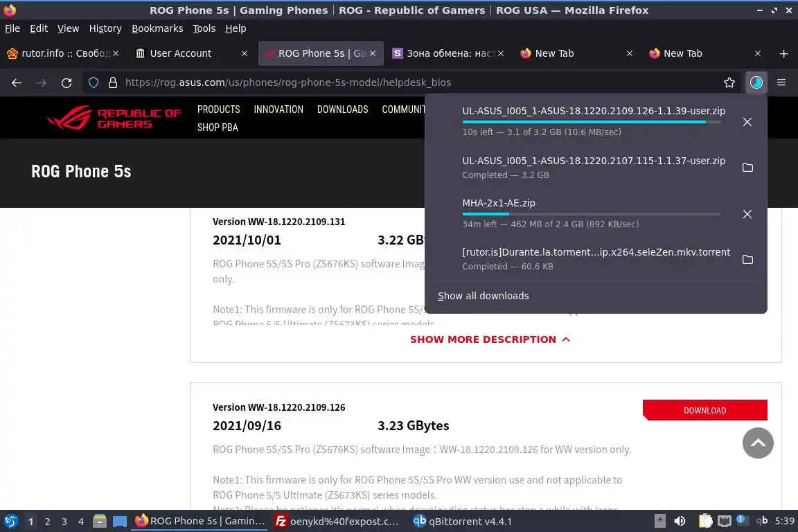
Task: Click the 1.1.39-user.zip download progress bar
Action: [x=592, y=122]
